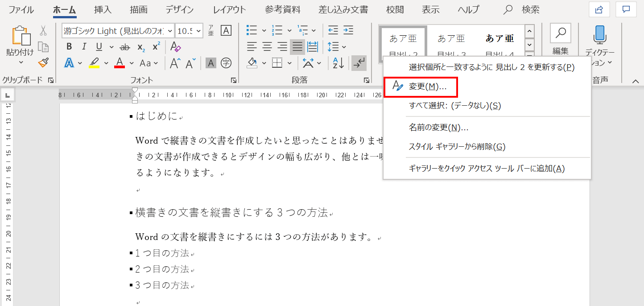Select 見出し 2 を更新する(P) menu entry
Viewport: 644px width, 306px height.
(x=487, y=67)
